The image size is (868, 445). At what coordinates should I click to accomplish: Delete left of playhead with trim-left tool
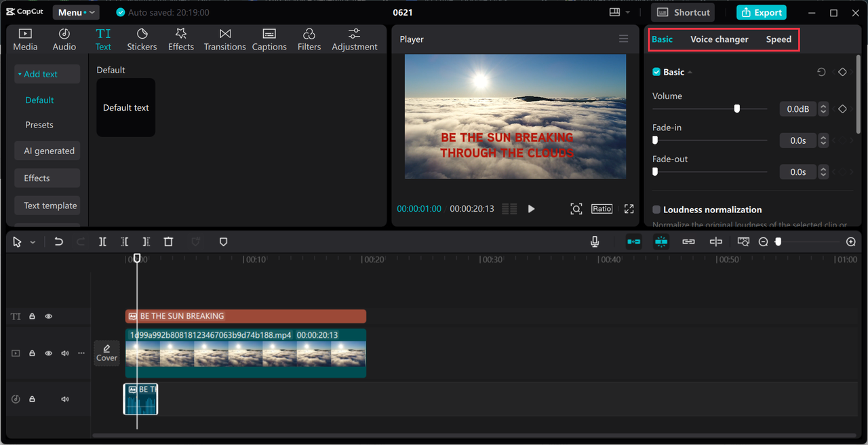(124, 241)
